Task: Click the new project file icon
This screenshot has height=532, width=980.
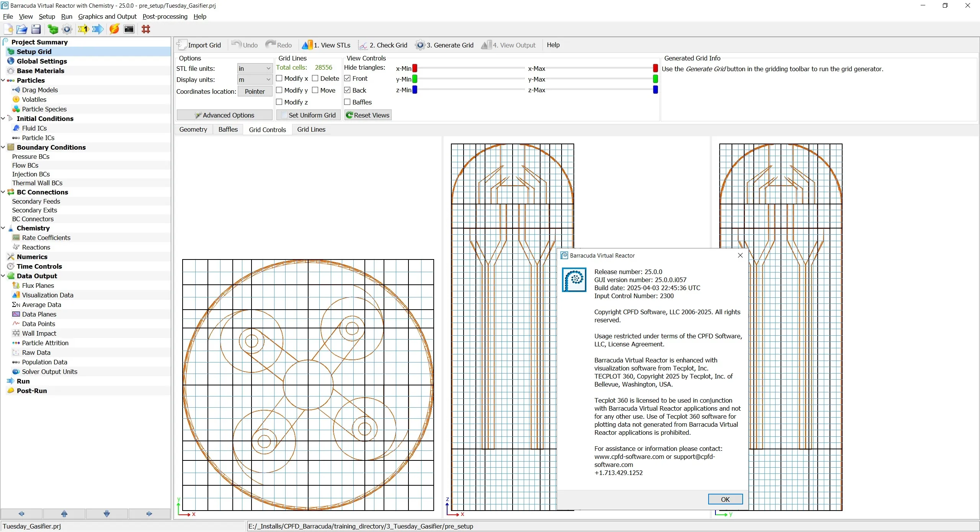Action: click(x=8, y=29)
